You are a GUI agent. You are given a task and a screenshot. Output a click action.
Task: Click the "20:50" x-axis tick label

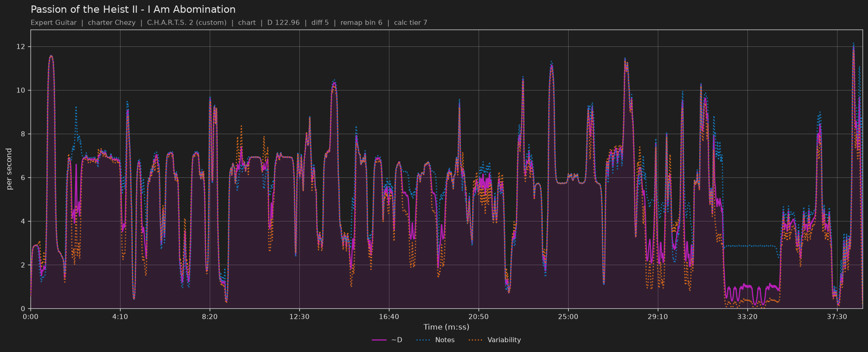click(479, 317)
